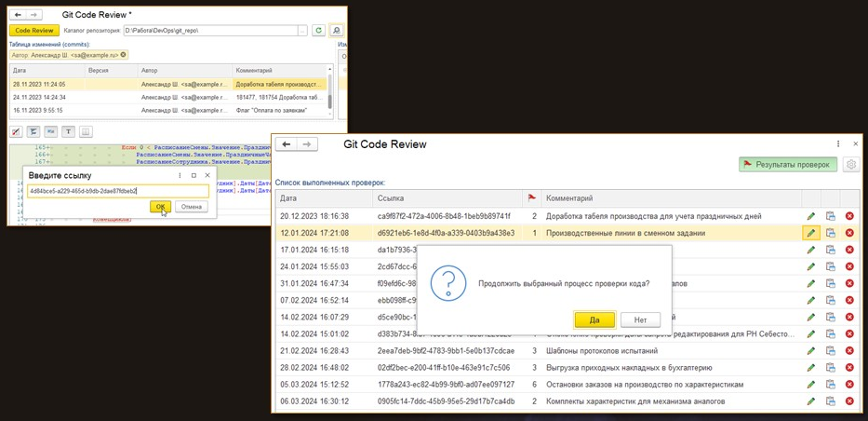868x421 pixels.
Task: Click the link input field in Введите ссылку
Action: tap(117, 191)
